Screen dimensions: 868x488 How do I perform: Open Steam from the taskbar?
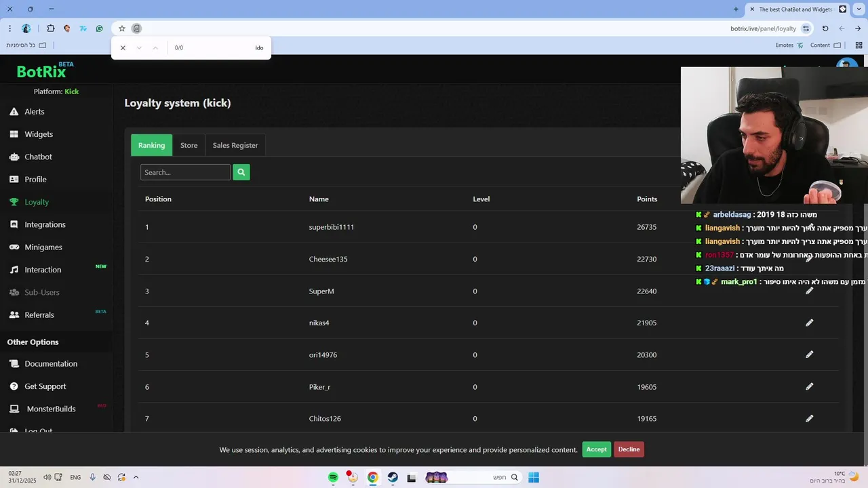click(x=393, y=477)
